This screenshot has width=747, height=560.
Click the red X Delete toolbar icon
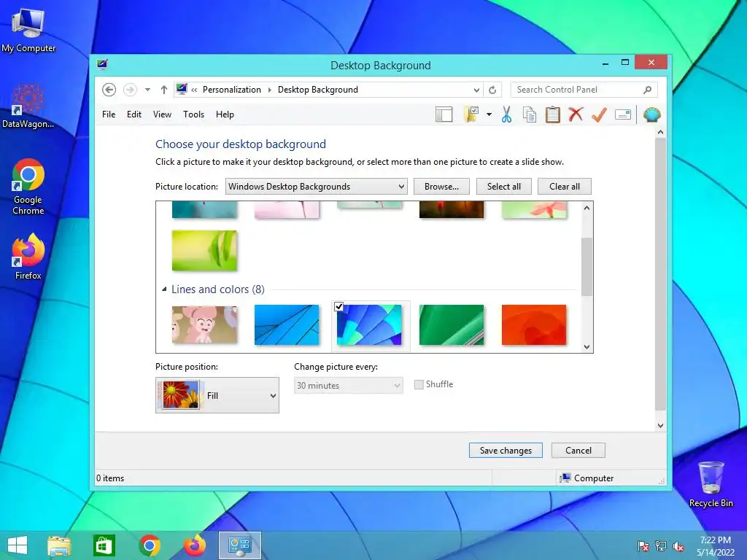click(x=576, y=114)
